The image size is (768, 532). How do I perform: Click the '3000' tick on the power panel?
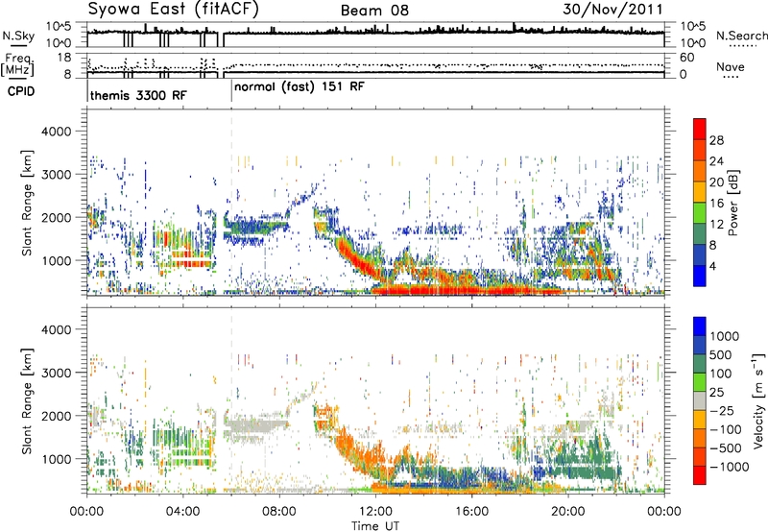point(56,175)
